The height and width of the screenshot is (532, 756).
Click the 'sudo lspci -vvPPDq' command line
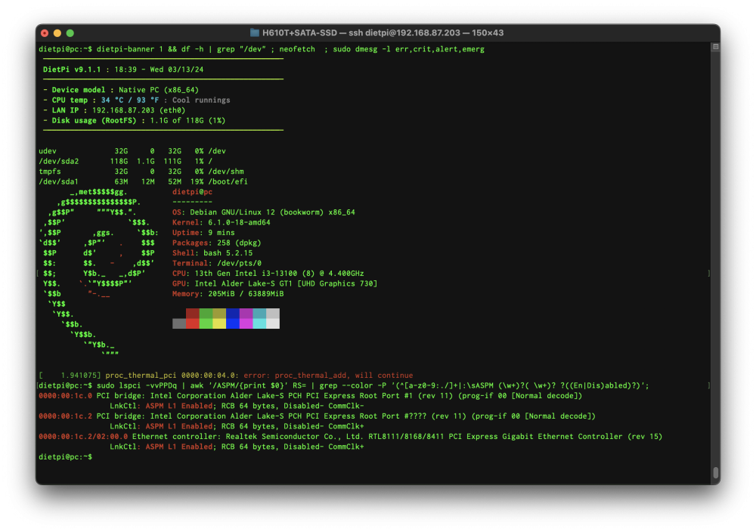(x=344, y=385)
